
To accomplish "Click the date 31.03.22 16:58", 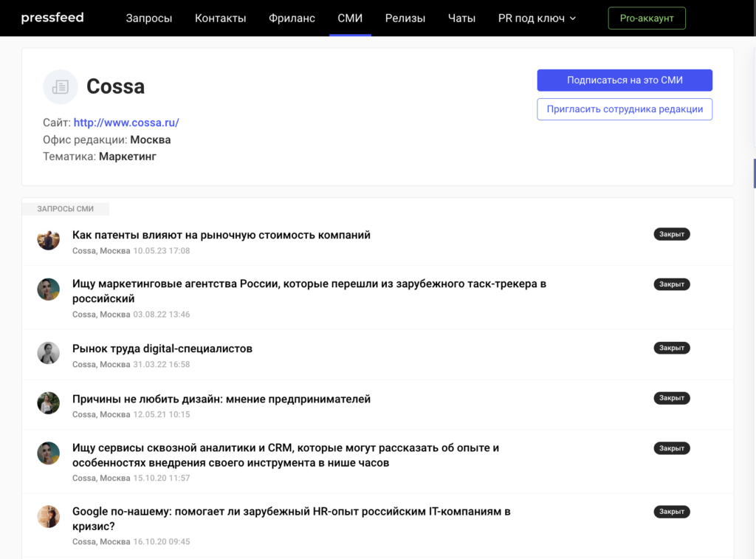I will click(x=162, y=365).
